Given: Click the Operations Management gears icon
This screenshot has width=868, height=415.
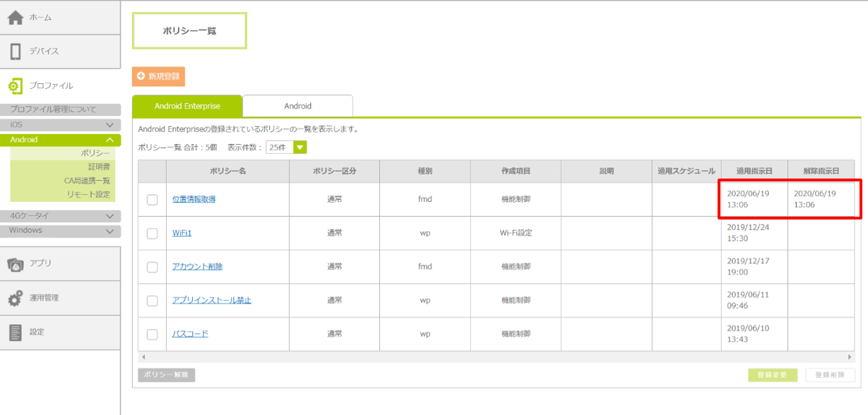Looking at the screenshot, I should 16,299.
